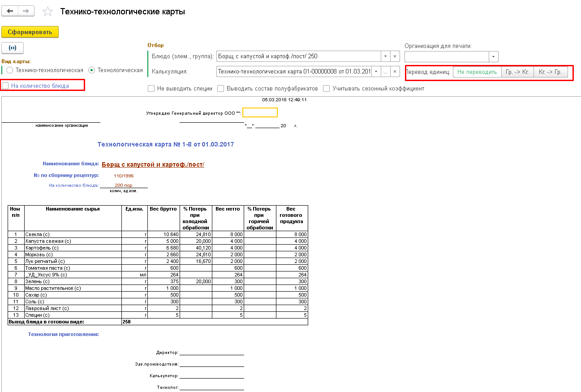Click the Вес нетто column header
Viewport: 581px width, 392px height.
[228, 218]
